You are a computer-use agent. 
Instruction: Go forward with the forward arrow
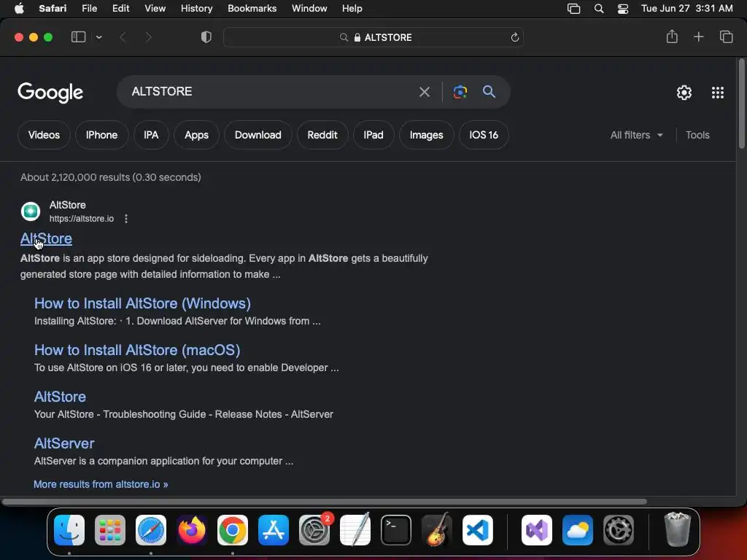pyautogui.click(x=148, y=37)
